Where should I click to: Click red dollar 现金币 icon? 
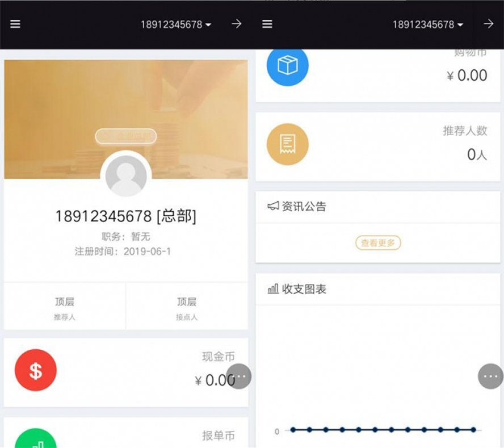click(x=36, y=370)
